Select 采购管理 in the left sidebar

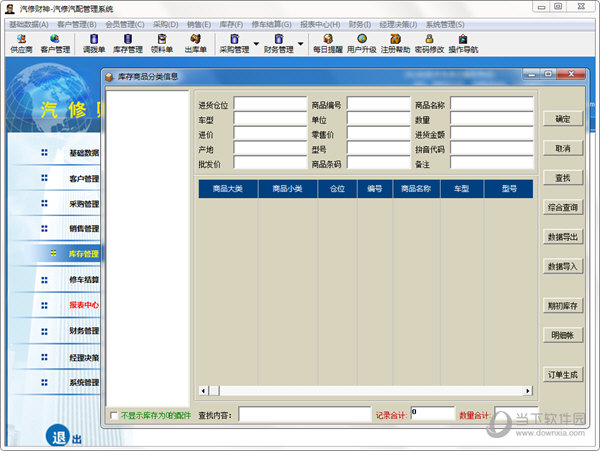[x=84, y=204]
